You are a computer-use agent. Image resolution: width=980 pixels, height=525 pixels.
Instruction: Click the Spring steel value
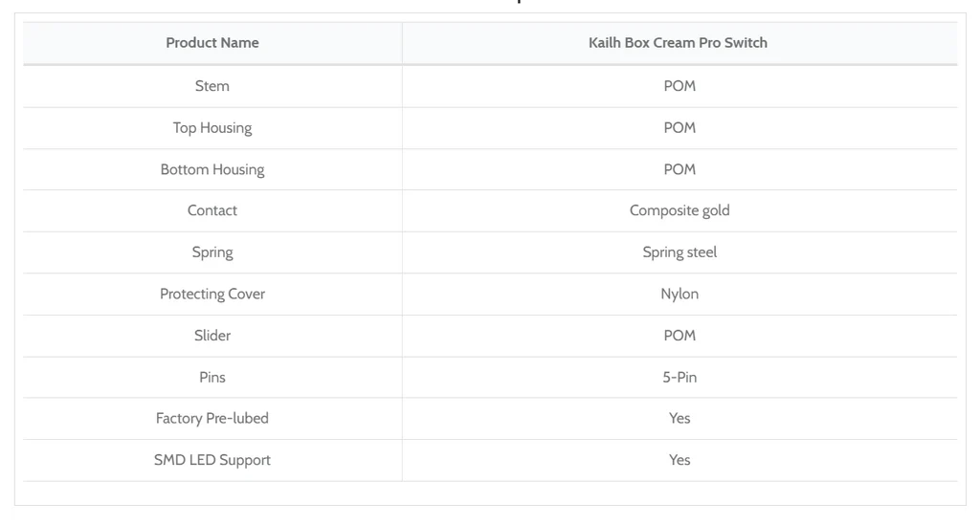[679, 252]
